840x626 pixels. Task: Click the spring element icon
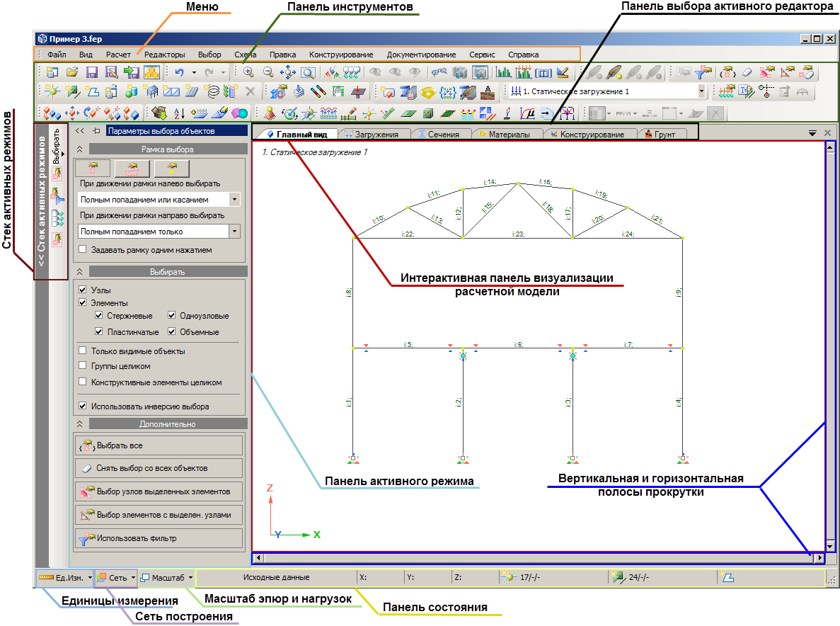[213, 91]
